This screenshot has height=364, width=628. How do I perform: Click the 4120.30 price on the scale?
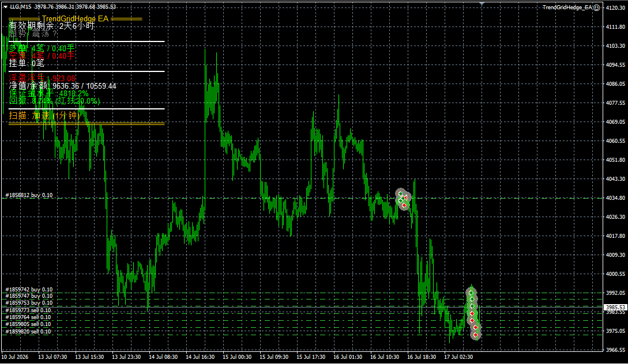point(615,7)
